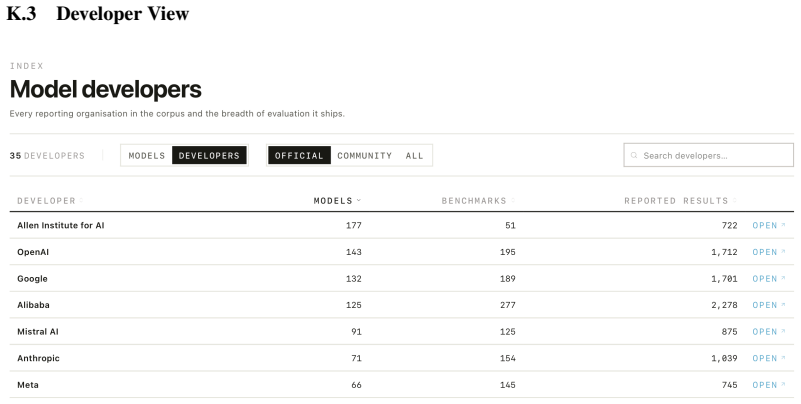This screenshot has height=404, width=801.
Task: Click the Allen Institute for AI name
Action: click(x=61, y=225)
